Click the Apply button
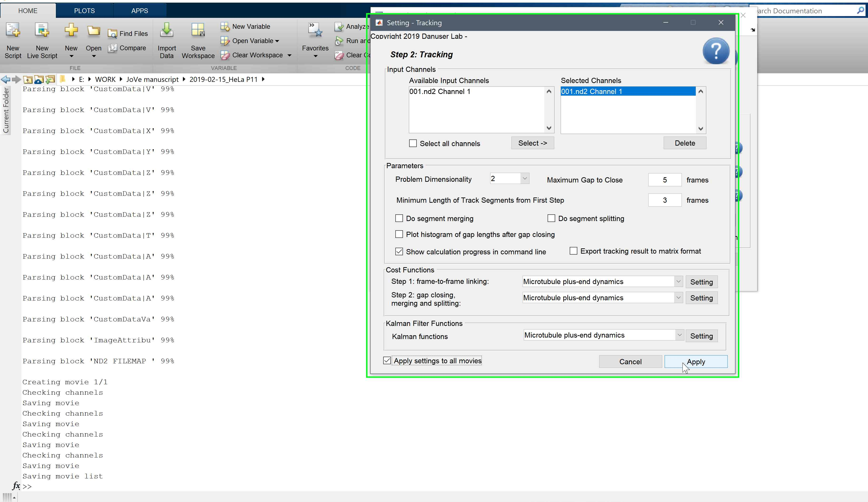Image resolution: width=868 pixels, height=502 pixels. click(x=696, y=361)
